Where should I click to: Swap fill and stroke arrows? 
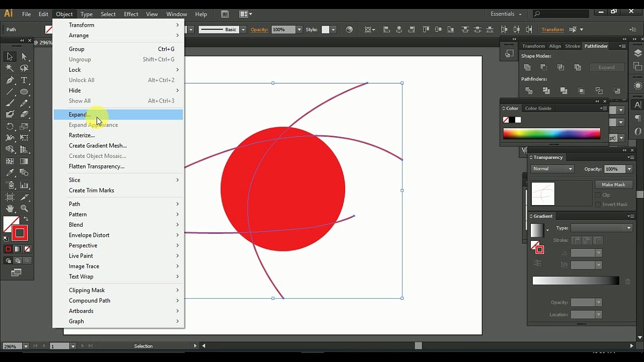[x=26, y=219]
